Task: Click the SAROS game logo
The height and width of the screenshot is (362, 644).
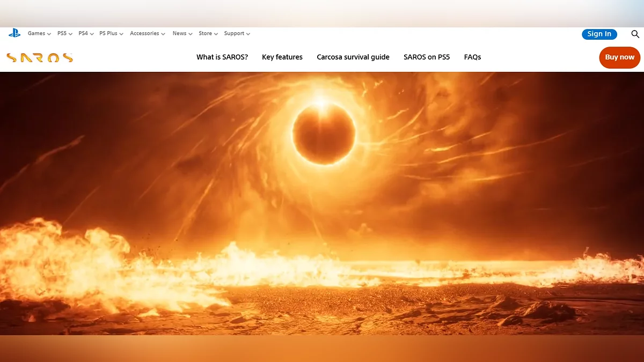Action: pyautogui.click(x=40, y=57)
